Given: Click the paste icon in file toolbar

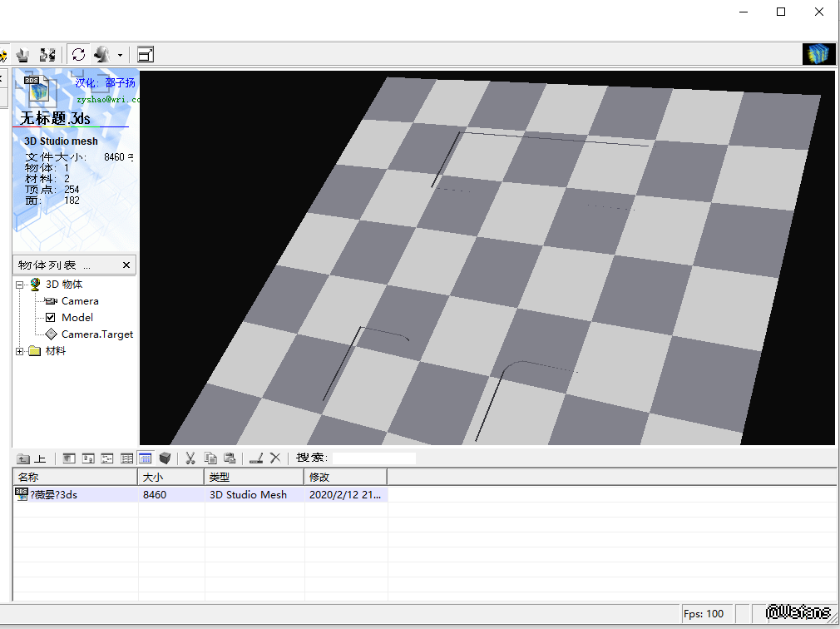Looking at the screenshot, I should click(x=230, y=458).
